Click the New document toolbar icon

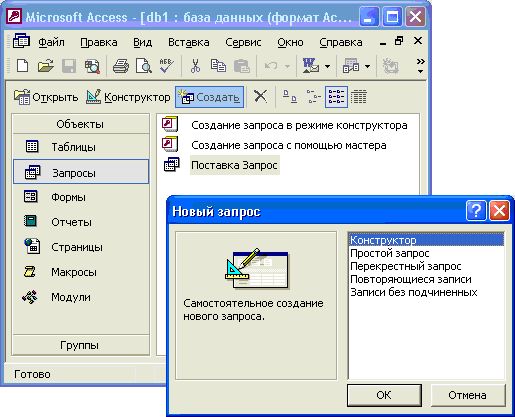[x=22, y=66]
